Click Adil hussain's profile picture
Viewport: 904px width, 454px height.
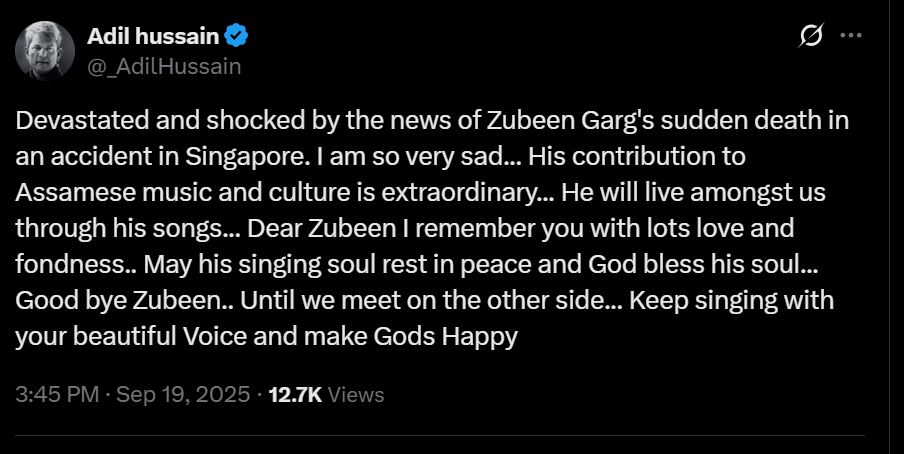(x=44, y=52)
